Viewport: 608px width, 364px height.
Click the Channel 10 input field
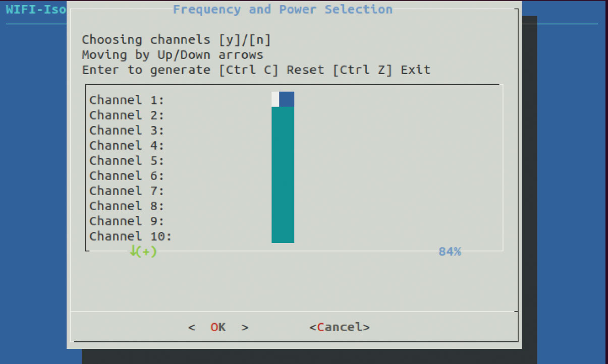(x=283, y=235)
